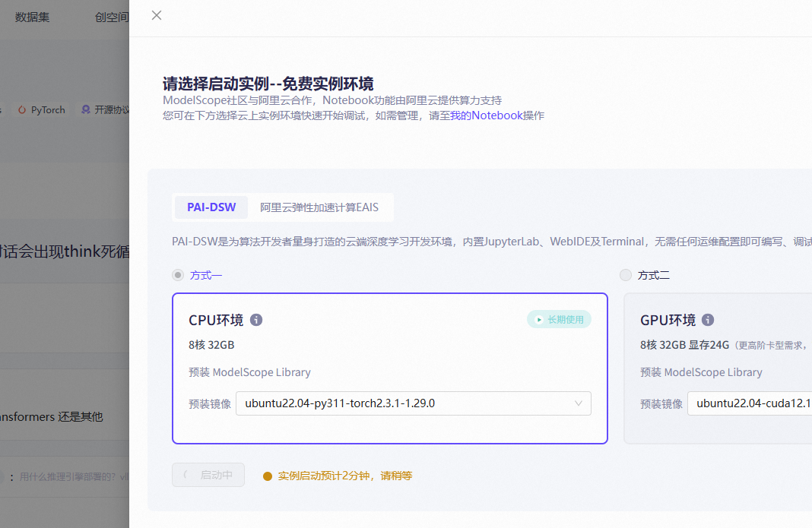
Task: Close the instance launch drawer
Action: coord(157,15)
